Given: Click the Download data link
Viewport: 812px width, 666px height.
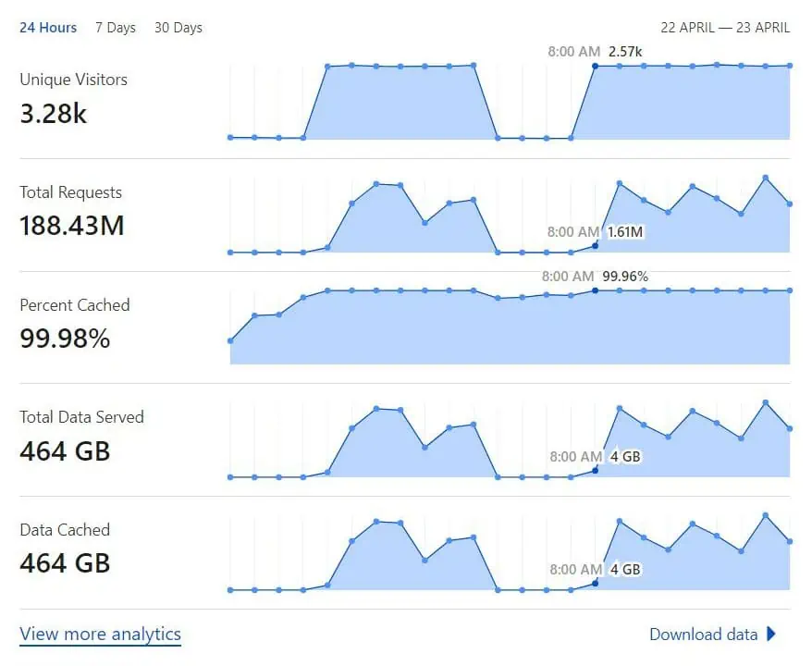Looking at the screenshot, I should [x=703, y=635].
